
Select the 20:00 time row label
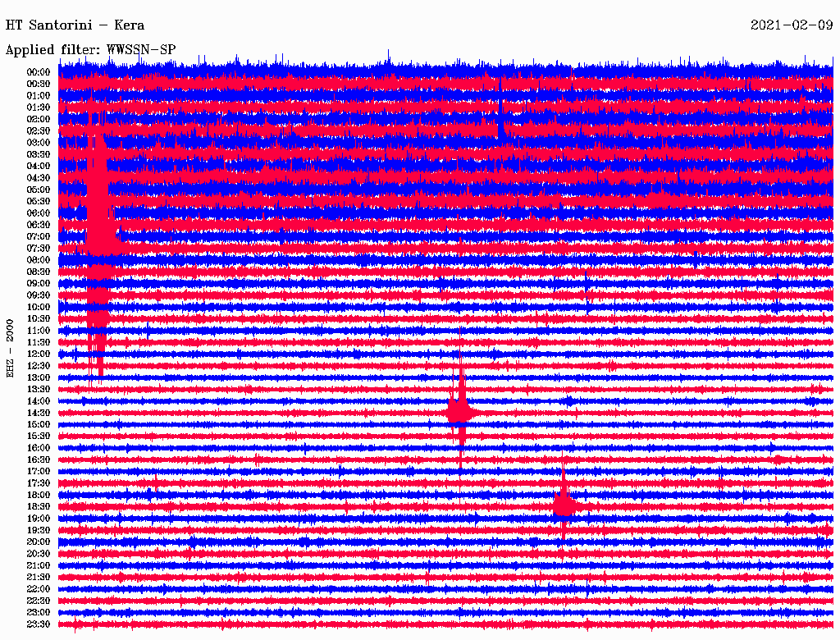click(x=39, y=542)
